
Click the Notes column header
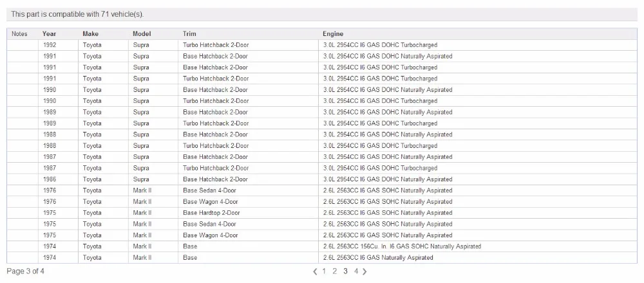click(x=20, y=34)
